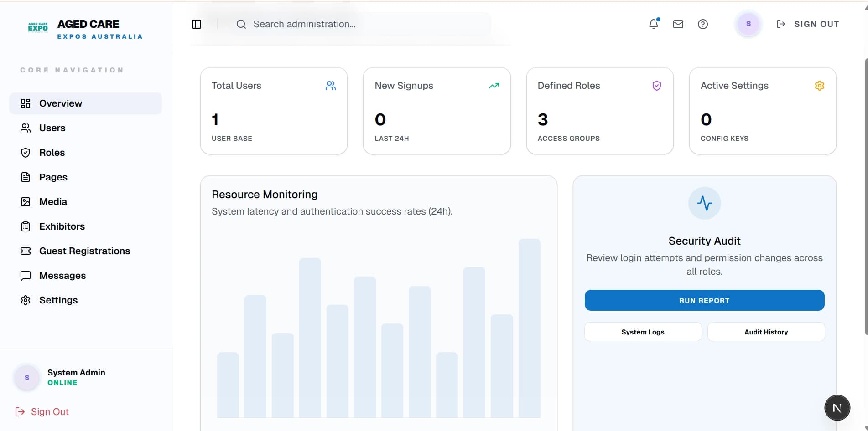The height and width of the screenshot is (431, 868).
Task: Click the CONFIG KEYS label
Action: pyautogui.click(x=724, y=139)
